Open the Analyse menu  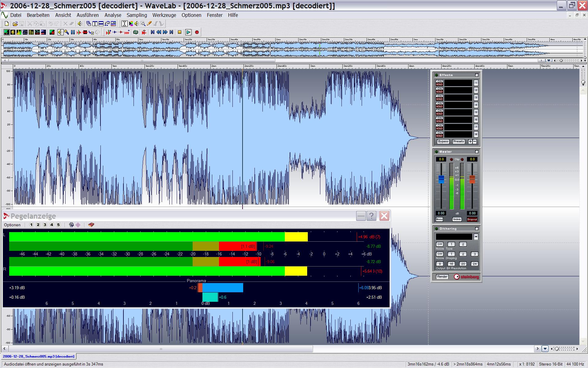pos(113,15)
